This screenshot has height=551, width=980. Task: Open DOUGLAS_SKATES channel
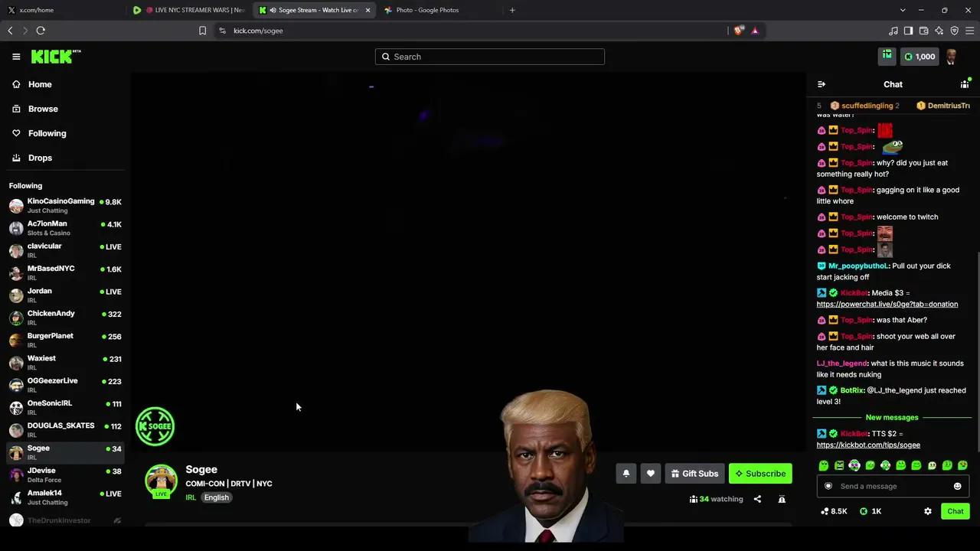[65, 430]
